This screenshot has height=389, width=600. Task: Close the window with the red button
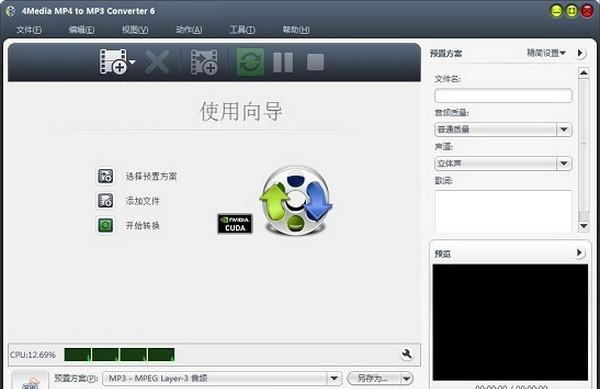(x=587, y=11)
